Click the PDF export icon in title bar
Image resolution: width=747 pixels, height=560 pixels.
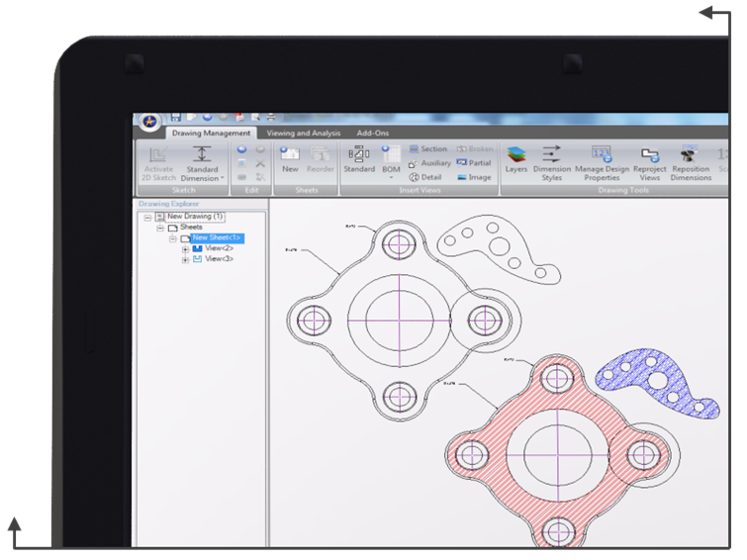239,117
